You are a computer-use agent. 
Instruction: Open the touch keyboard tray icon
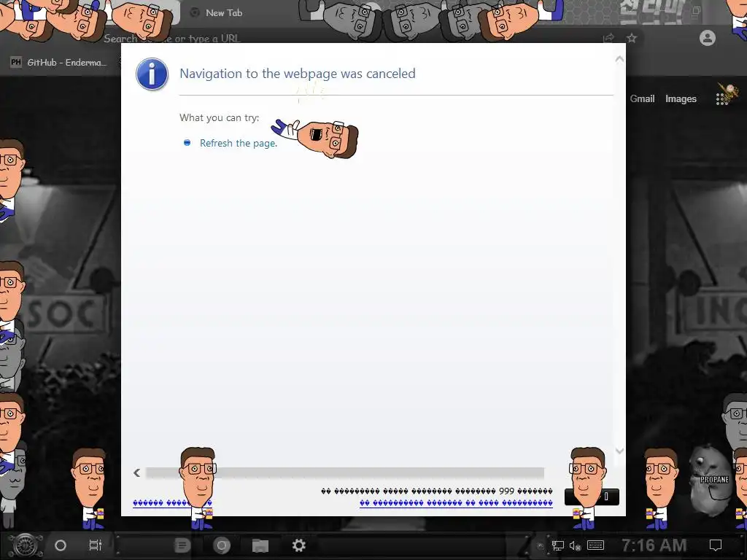595,545
